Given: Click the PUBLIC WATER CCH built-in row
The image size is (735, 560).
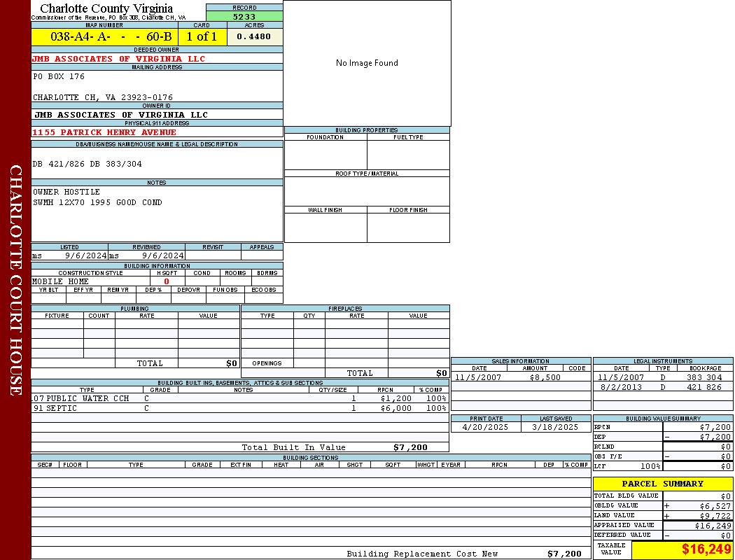Looking at the screenshot, I should tap(83, 398).
